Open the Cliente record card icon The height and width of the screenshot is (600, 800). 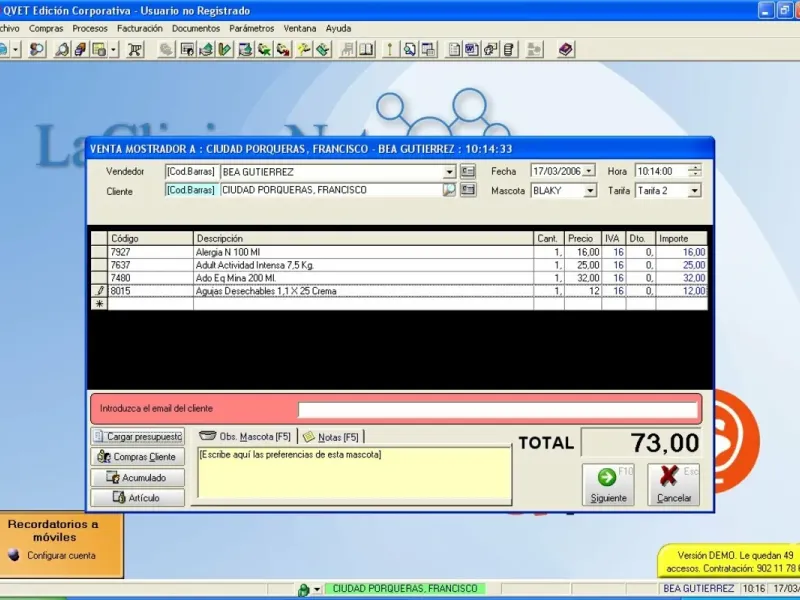click(467, 190)
